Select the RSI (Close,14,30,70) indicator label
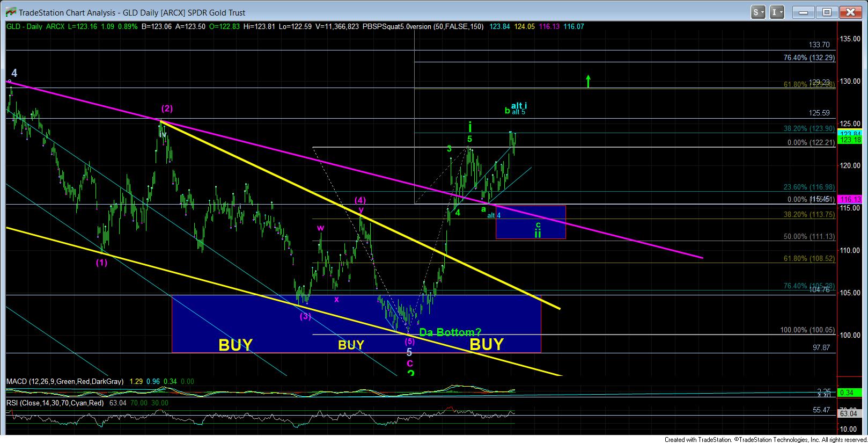Viewport: 868px width, 443px height. pos(55,403)
